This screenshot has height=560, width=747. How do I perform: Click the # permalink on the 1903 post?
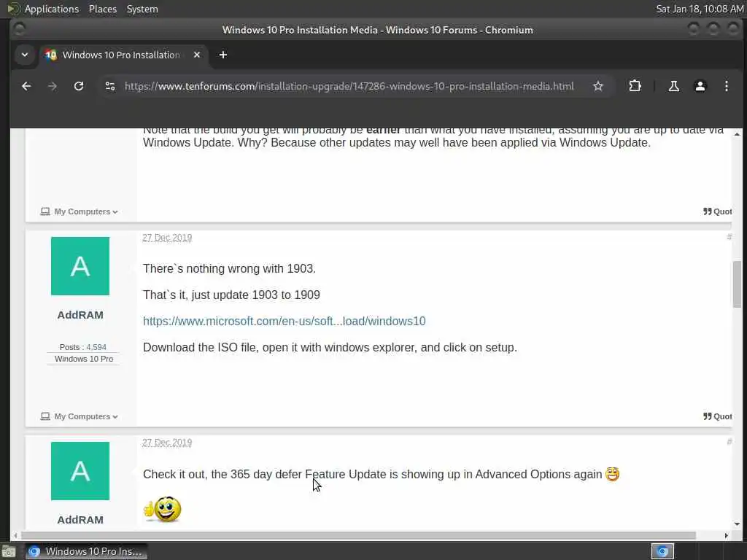(x=729, y=237)
